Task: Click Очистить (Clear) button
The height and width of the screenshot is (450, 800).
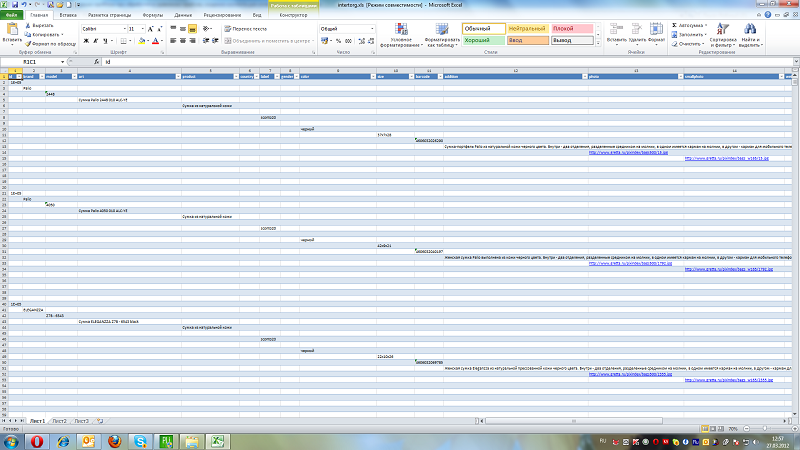Action: pos(689,44)
